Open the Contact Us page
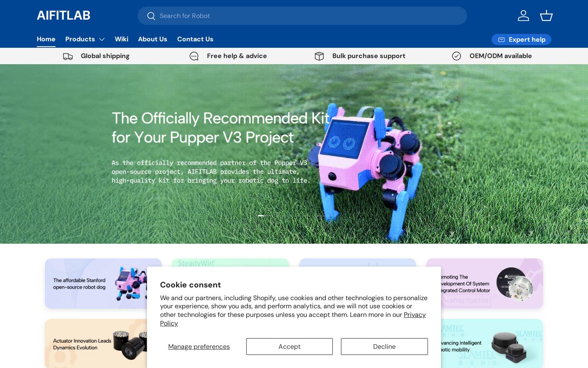Viewport: 588px width, 368px height. pyautogui.click(x=195, y=39)
